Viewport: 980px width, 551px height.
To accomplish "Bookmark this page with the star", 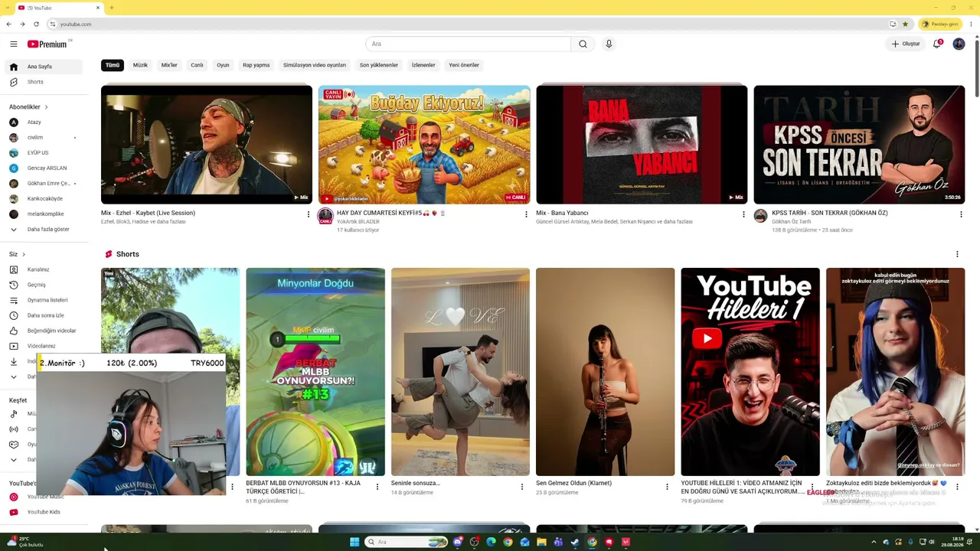I will click(x=905, y=24).
